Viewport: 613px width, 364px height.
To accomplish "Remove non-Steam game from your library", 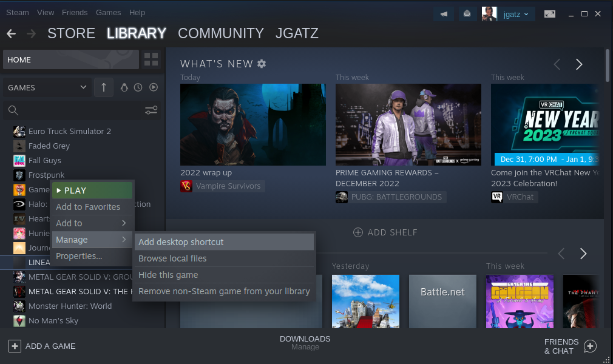I will tap(224, 291).
